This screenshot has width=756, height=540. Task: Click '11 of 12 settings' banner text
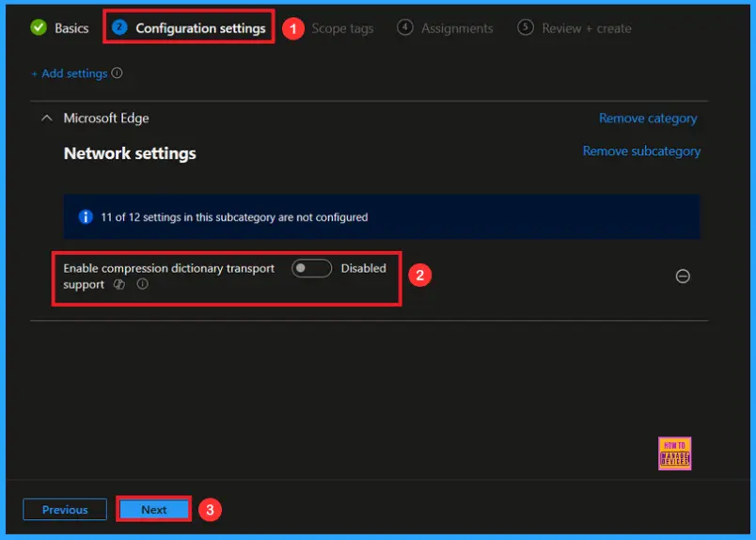(234, 217)
